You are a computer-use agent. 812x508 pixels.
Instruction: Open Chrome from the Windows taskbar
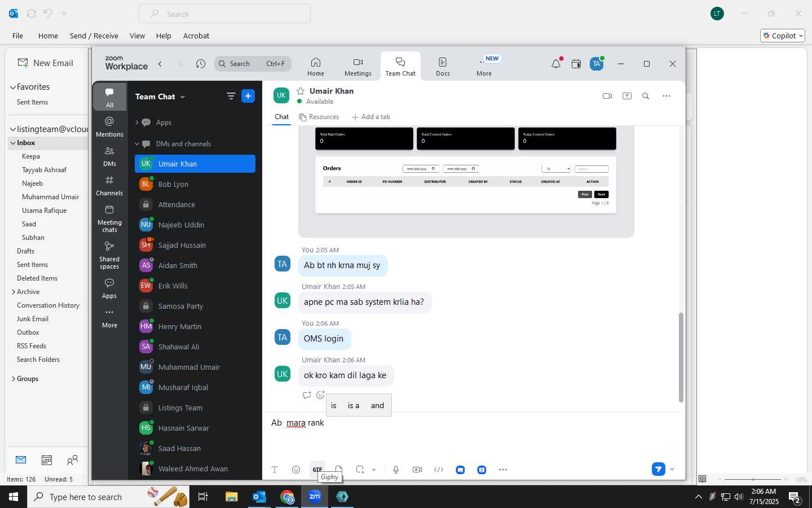[288, 497]
